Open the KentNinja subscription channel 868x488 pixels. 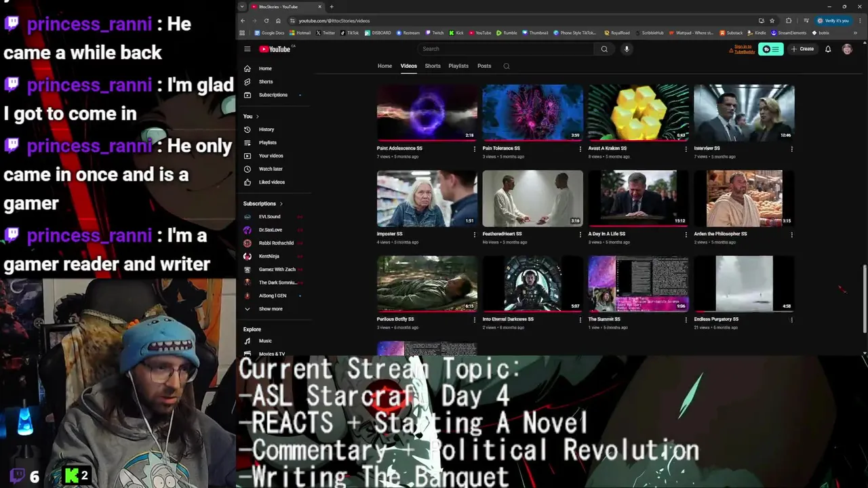click(x=274, y=256)
